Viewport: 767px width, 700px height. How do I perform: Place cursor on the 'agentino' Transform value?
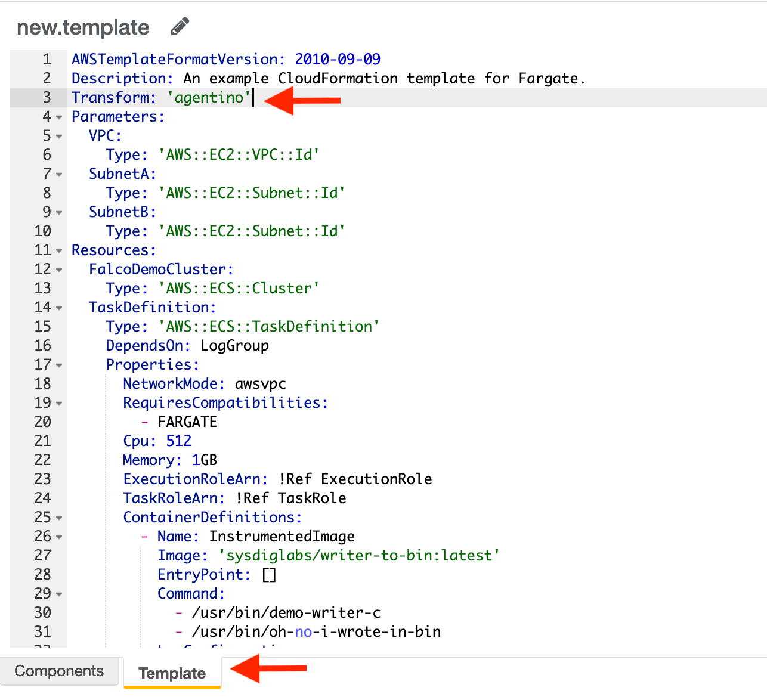tap(209, 97)
